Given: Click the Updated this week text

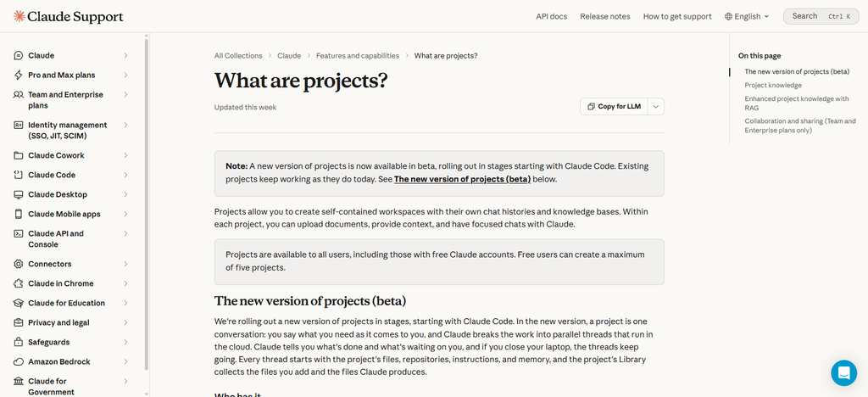Looking at the screenshot, I should [x=245, y=108].
